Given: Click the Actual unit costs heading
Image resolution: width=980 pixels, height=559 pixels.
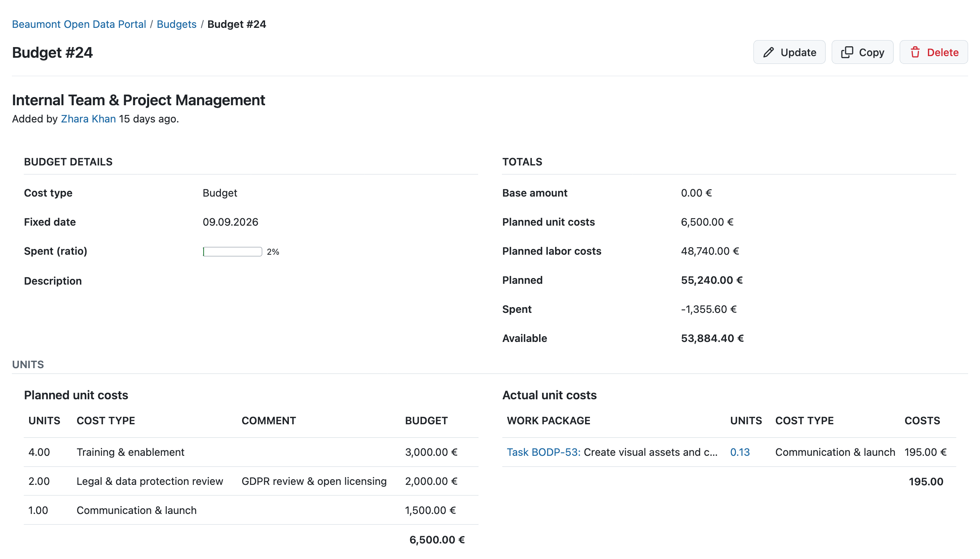Looking at the screenshot, I should (x=549, y=395).
